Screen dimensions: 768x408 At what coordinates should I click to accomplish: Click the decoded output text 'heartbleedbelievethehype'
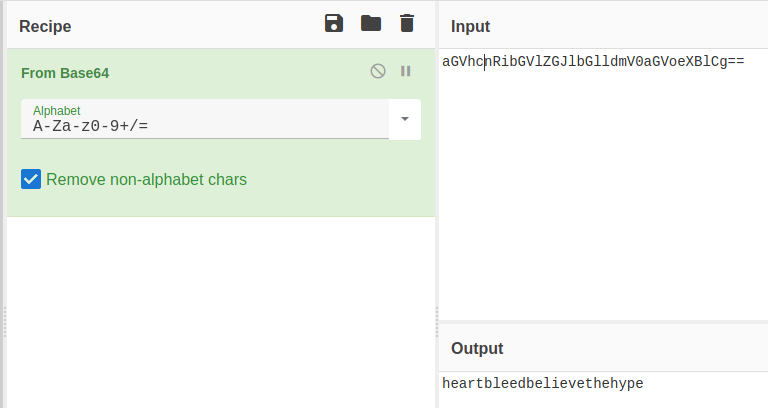click(x=543, y=384)
